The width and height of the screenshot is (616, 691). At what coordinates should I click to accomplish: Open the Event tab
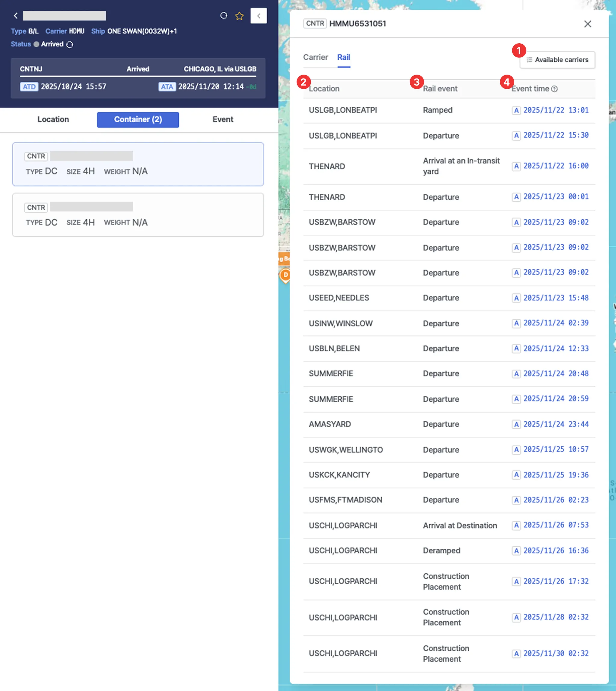point(223,119)
